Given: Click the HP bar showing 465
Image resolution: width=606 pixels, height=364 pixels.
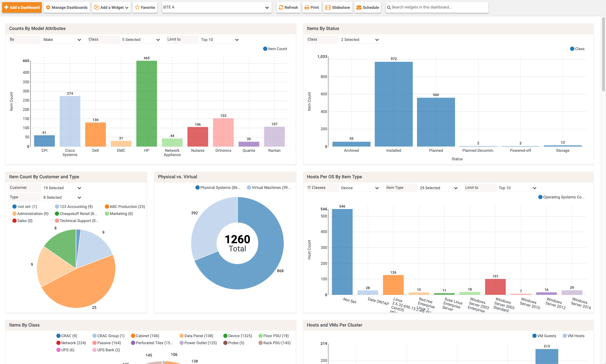Looking at the screenshot, I should click(147, 104).
